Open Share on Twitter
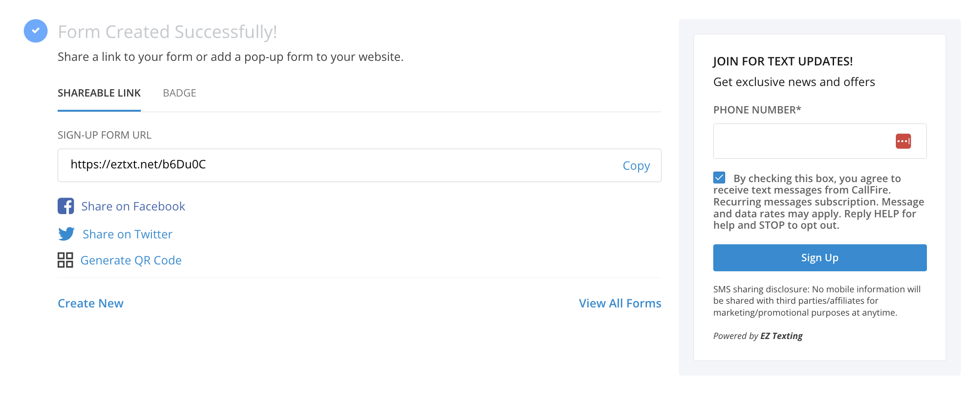980x409 pixels. click(x=127, y=234)
